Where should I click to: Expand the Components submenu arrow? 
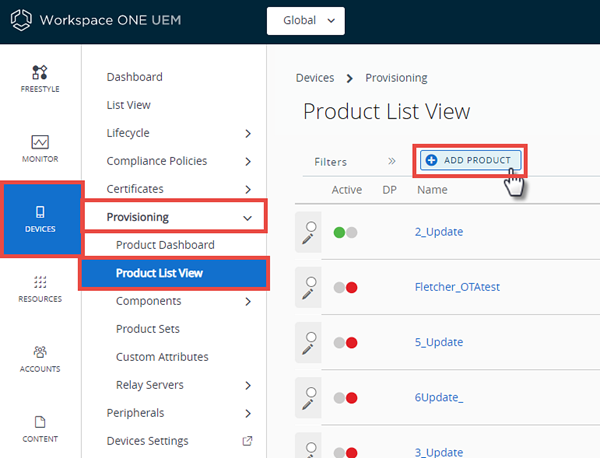[x=248, y=302]
